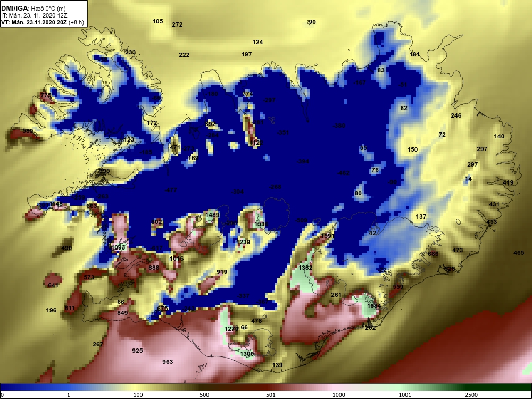Screen dimensions: 532x399
Task: Select the map value 1489
Action: click(212, 215)
